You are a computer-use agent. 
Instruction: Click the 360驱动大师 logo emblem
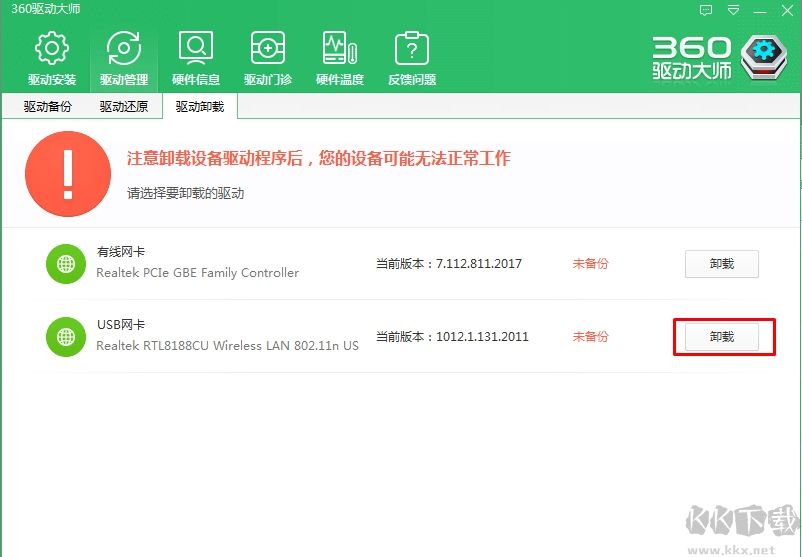(x=765, y=57)
